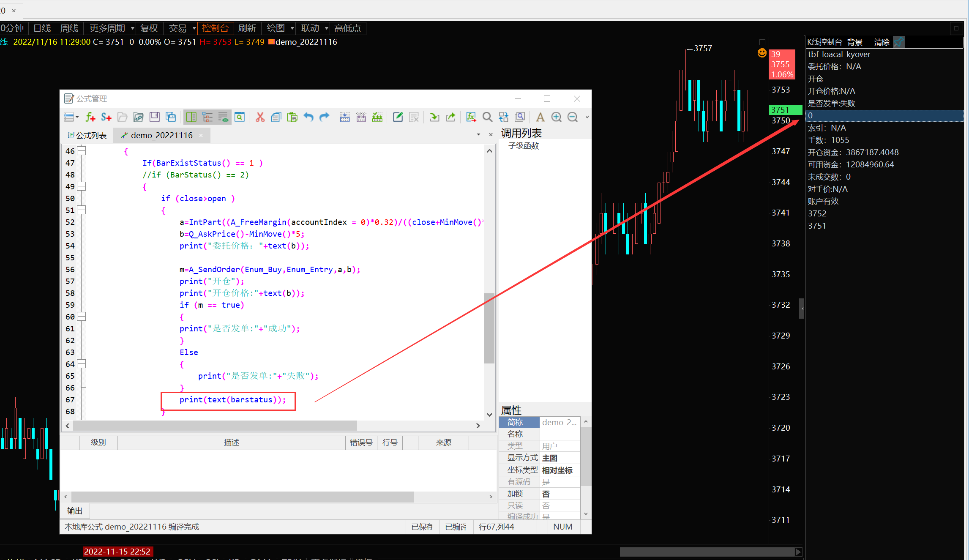Collapse code fold marker at line 49
This screenshot has height=560, width=969.
coord(82,186)
